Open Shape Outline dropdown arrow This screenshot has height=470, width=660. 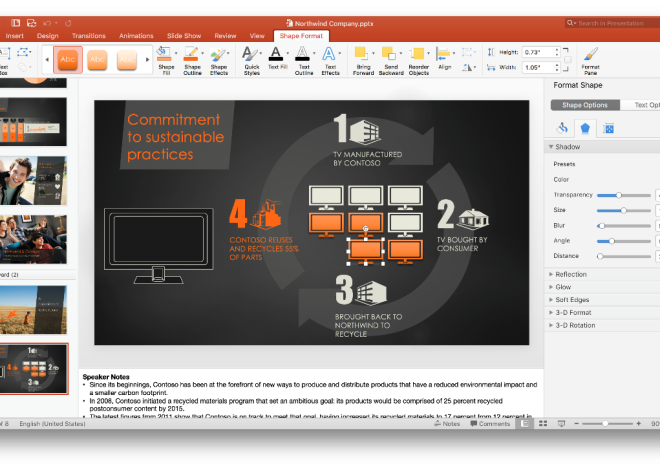click(202, 53)
